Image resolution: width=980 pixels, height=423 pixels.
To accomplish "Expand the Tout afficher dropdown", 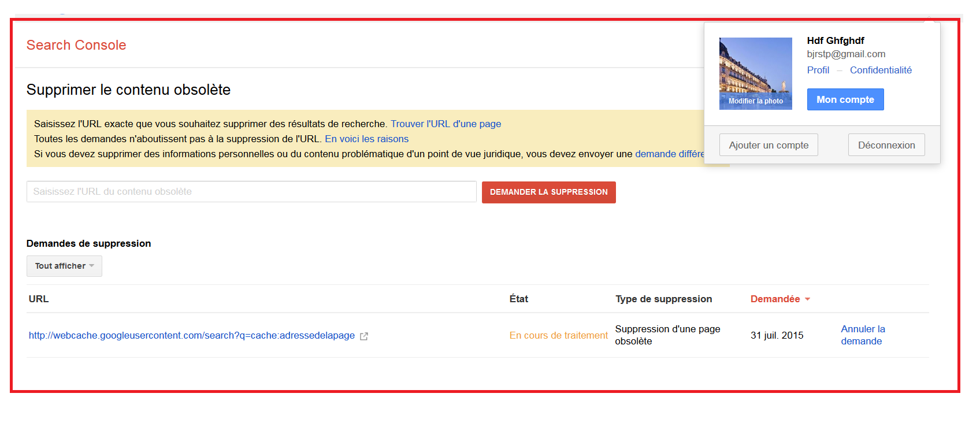I will coord(64,266).
